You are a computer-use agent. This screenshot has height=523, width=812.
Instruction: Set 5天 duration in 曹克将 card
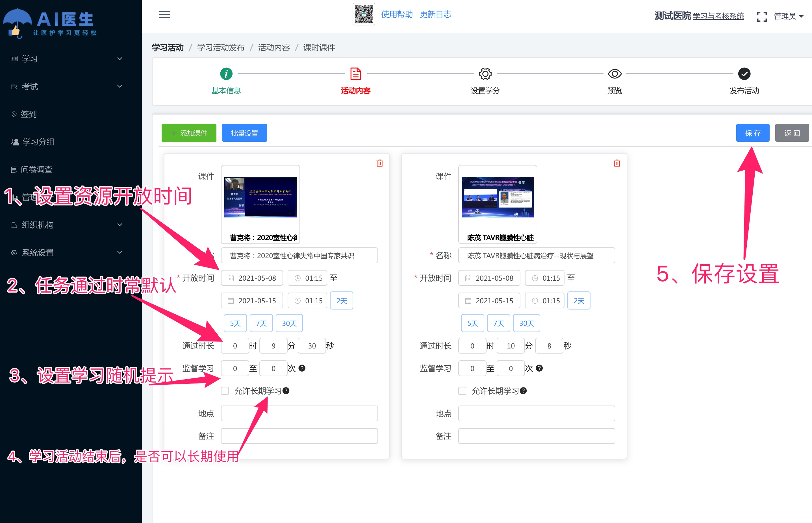pos(235,323)
